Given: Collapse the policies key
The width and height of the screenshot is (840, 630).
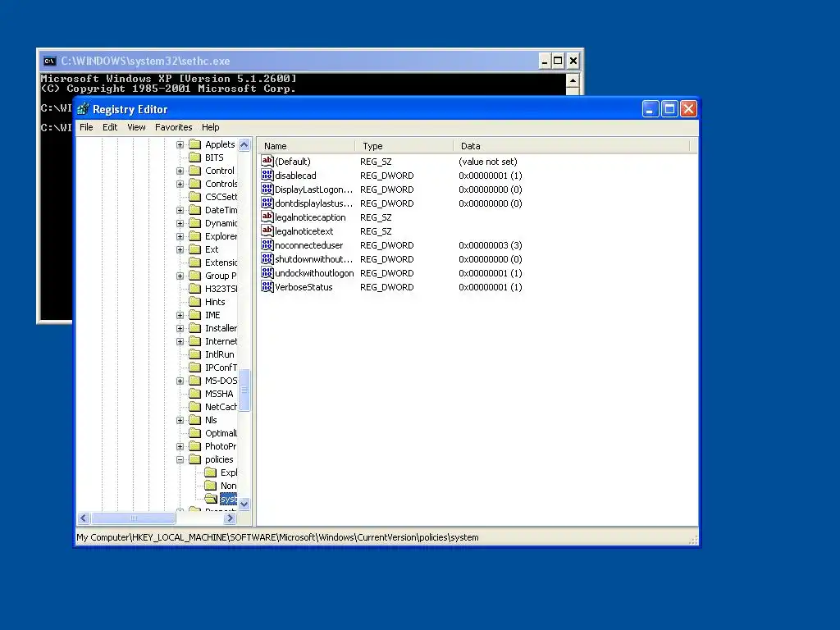Looking at the screenshot, I should pos(180,459).
